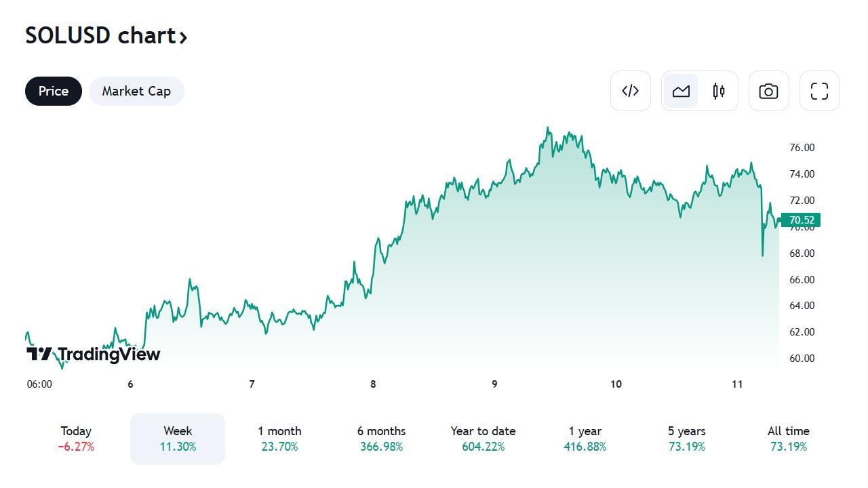Show the 1 month range
Image resolution: width=868 pixels, height=488 pixels.
point(279,439)
